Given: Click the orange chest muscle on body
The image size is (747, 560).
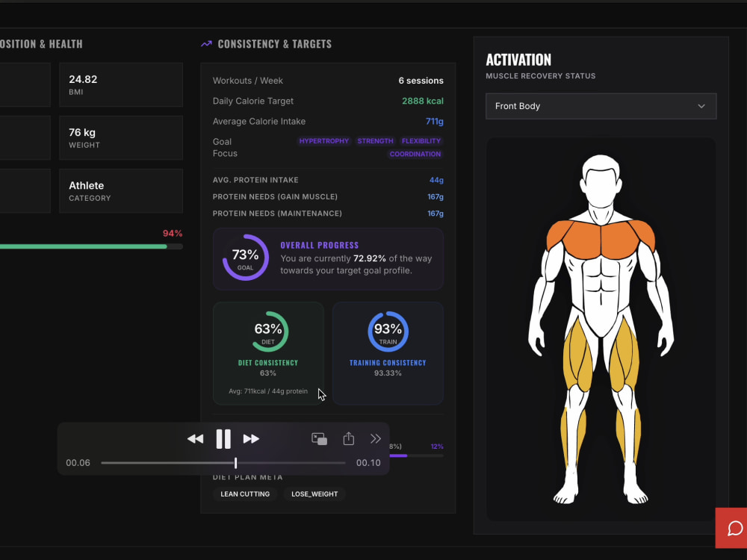Looking at the screenshot, I should tap(601, 240).
